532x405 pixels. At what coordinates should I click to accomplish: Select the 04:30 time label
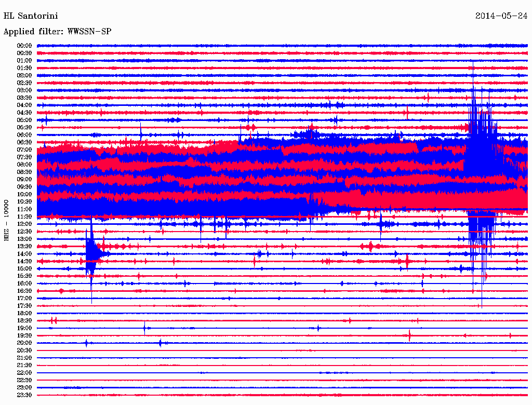pos(24,113)
